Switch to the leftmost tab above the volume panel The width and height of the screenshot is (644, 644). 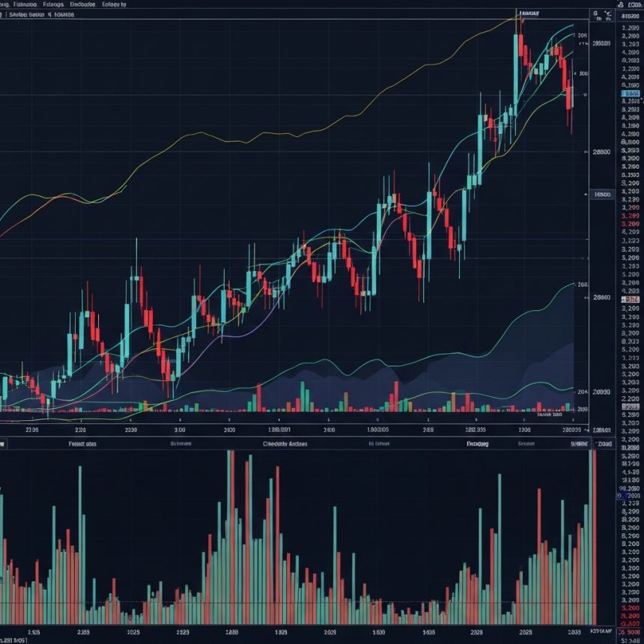pos(82,443)
